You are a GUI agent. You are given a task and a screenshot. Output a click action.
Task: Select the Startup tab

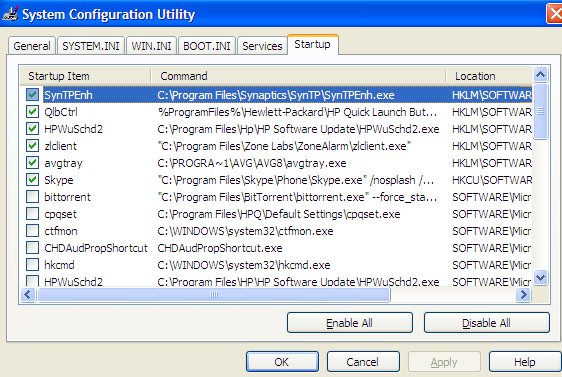[x=313, y=44]
